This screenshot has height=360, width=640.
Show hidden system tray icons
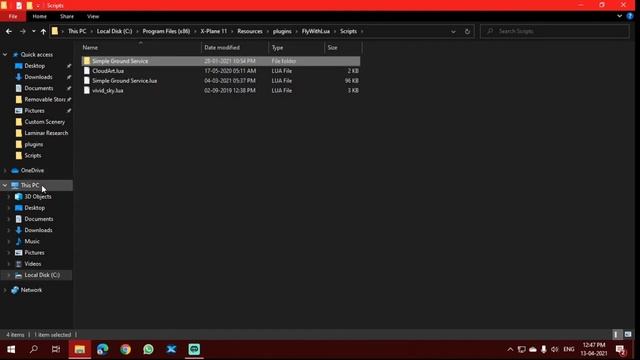(510, 349)
